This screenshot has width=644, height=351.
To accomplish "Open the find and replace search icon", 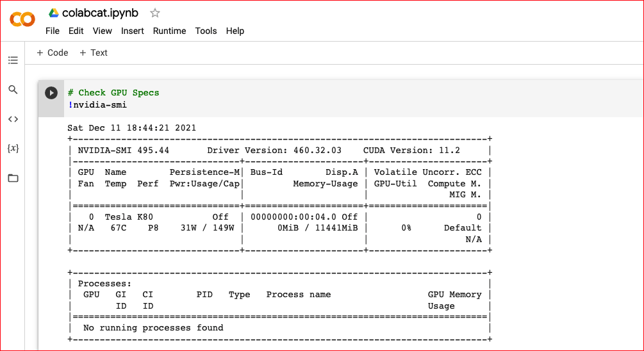I will [x=13, y=90].
